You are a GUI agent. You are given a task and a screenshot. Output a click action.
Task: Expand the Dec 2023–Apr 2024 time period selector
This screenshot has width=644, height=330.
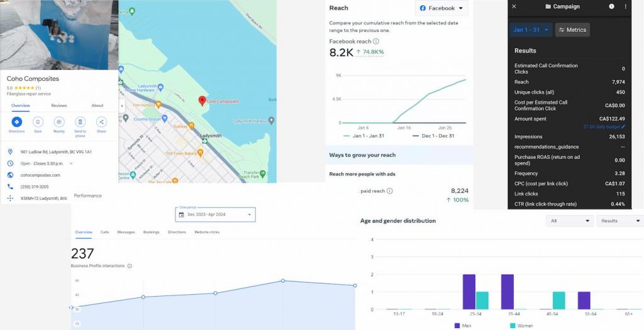pos(215,215)
